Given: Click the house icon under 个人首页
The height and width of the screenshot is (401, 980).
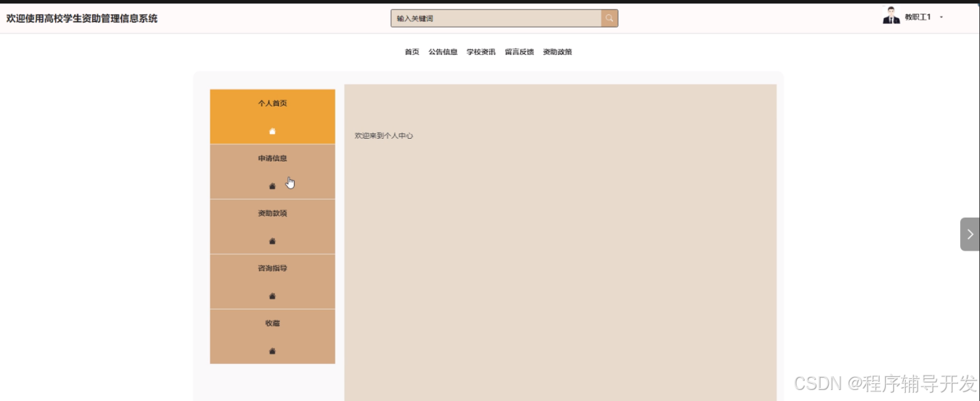Looking at the screenshot, I should coord(272,131).
